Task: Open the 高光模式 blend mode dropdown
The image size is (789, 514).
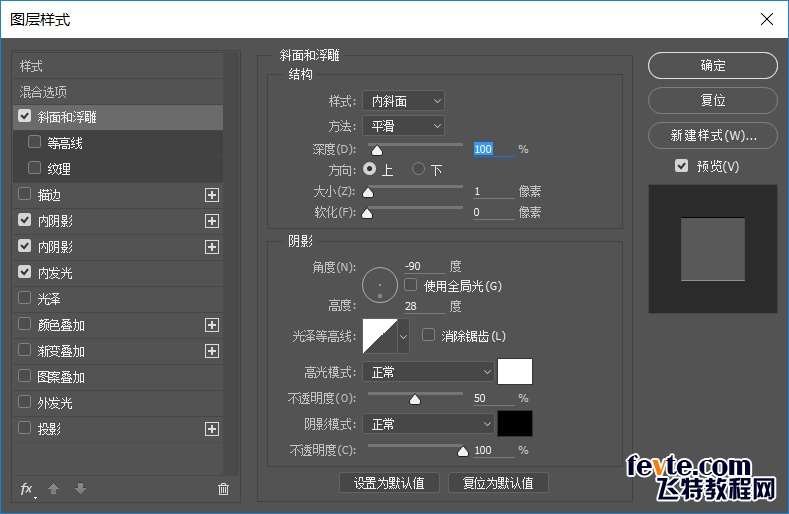Action: coord(428,372)
